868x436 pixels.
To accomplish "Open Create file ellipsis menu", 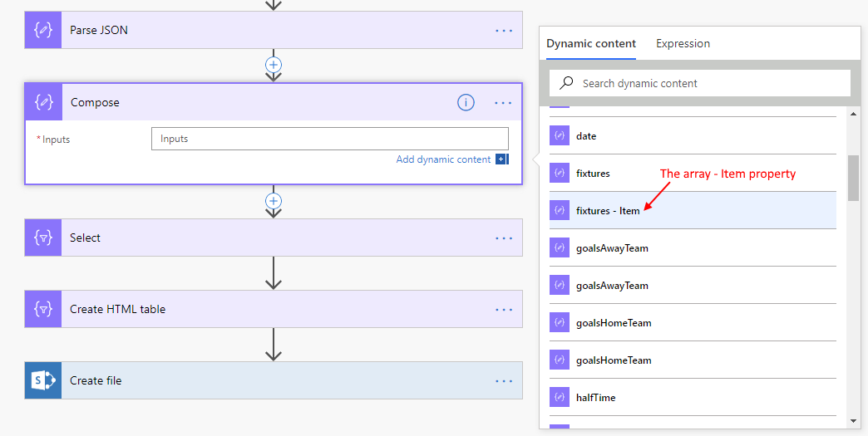I will (504, 380).
